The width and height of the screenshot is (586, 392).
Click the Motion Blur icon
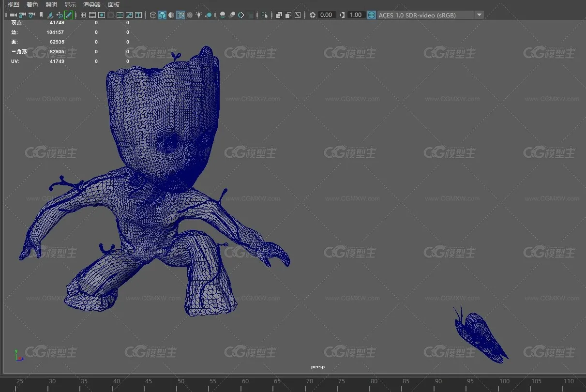click(x=232, y=15)
